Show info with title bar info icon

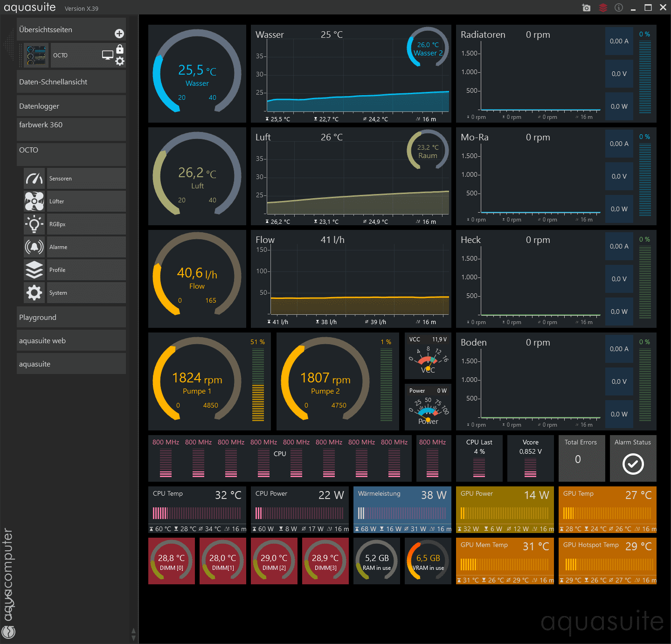tap(619, 7)
